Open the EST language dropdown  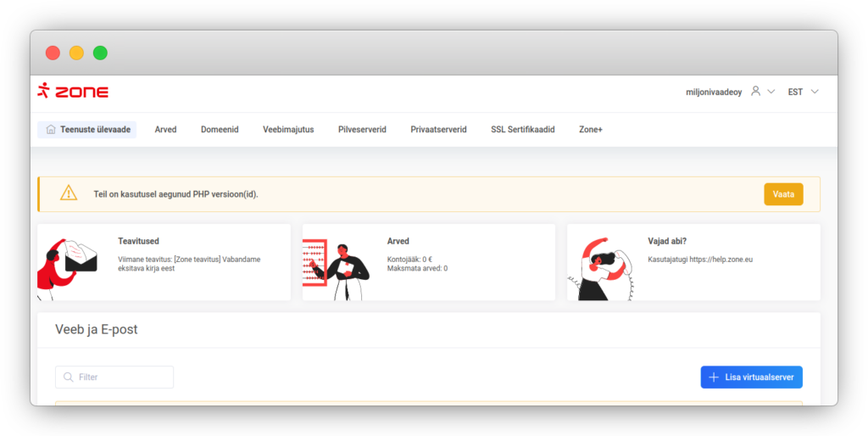[803, 92]
